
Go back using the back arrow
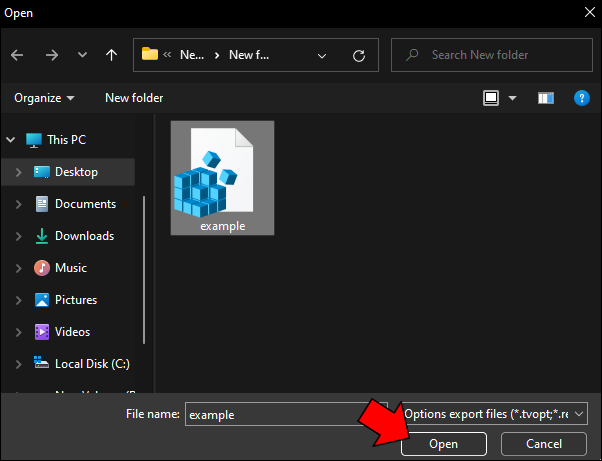[17, 55]
